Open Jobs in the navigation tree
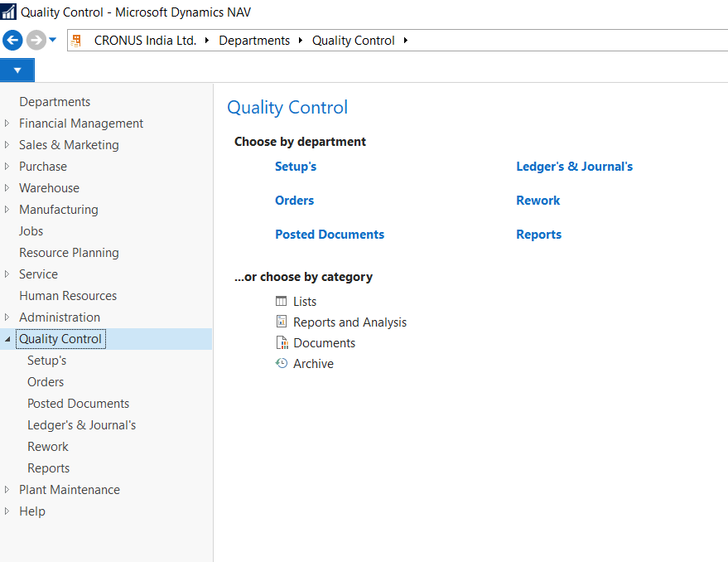728x562 pixels. pos(31,231)
